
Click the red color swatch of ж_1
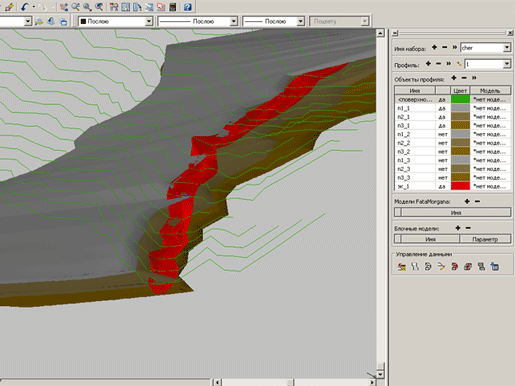pyautogui.click(x=460, y=186)
